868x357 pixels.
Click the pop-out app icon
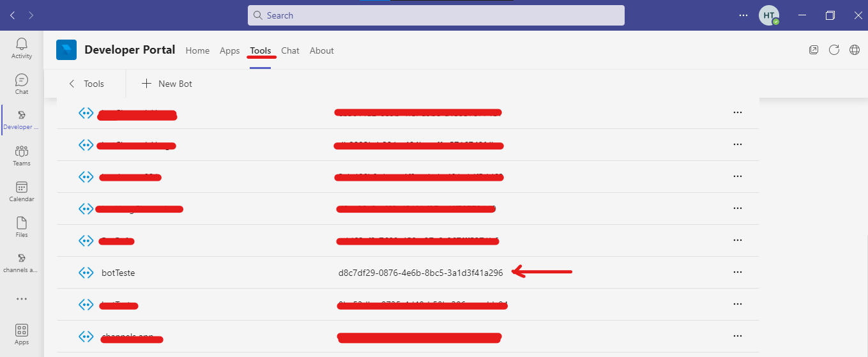coord(814,50)
